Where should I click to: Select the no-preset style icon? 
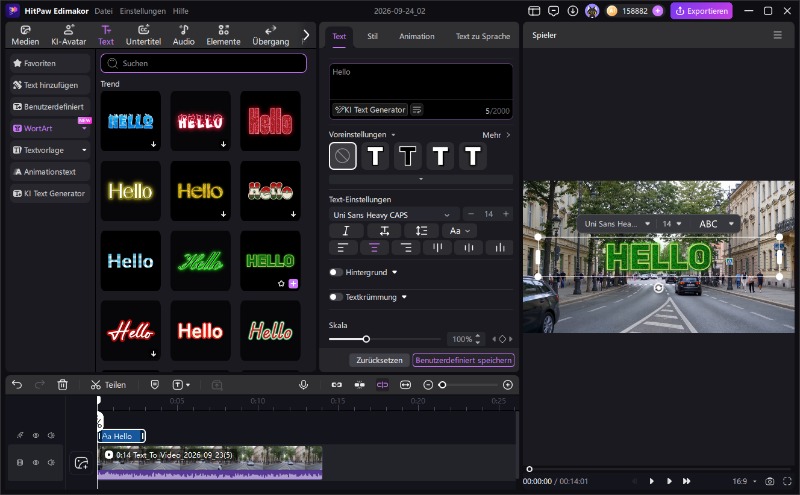pyautogui.click(x=343, y=156)
